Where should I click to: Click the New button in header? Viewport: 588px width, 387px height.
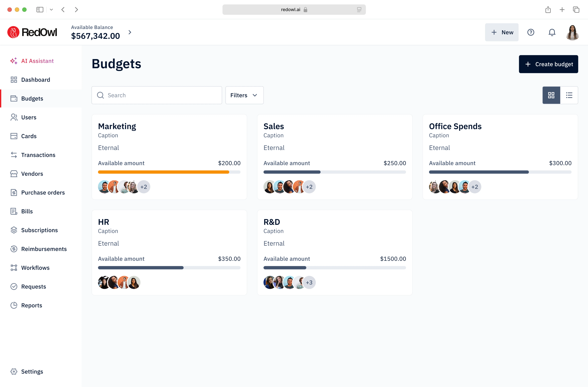coord(502,32)
